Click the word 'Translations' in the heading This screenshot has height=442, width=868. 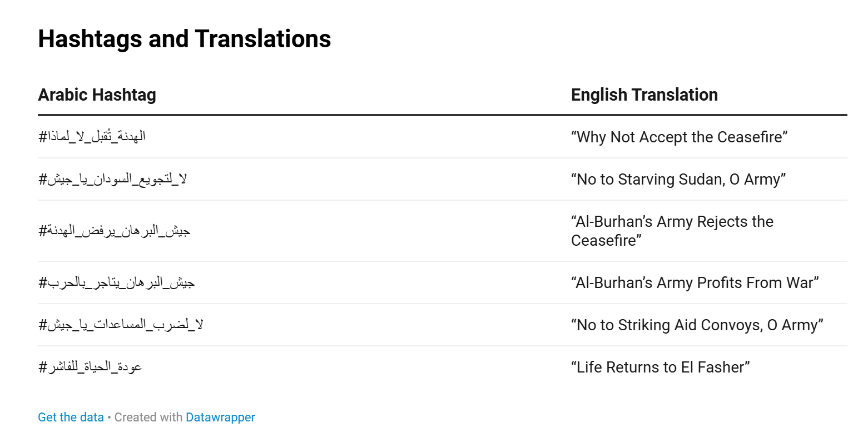coord(262,39)
